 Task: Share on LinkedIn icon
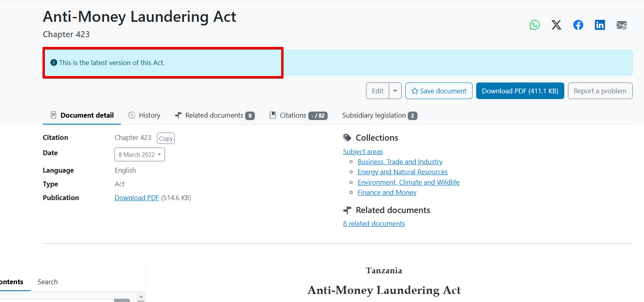tap(600, 25)
